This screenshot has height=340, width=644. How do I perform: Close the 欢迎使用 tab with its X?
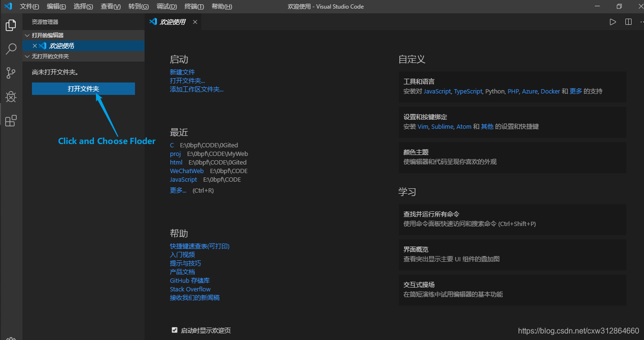pyautogui.click(x=195, y=22)
